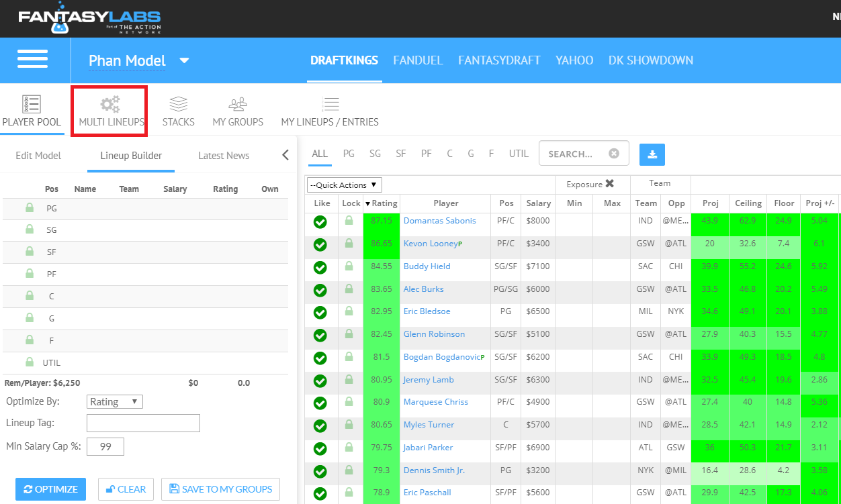
Task: Toggle like for Marquese Chriss
Action: pyautogui.click(x=320, y=403)
